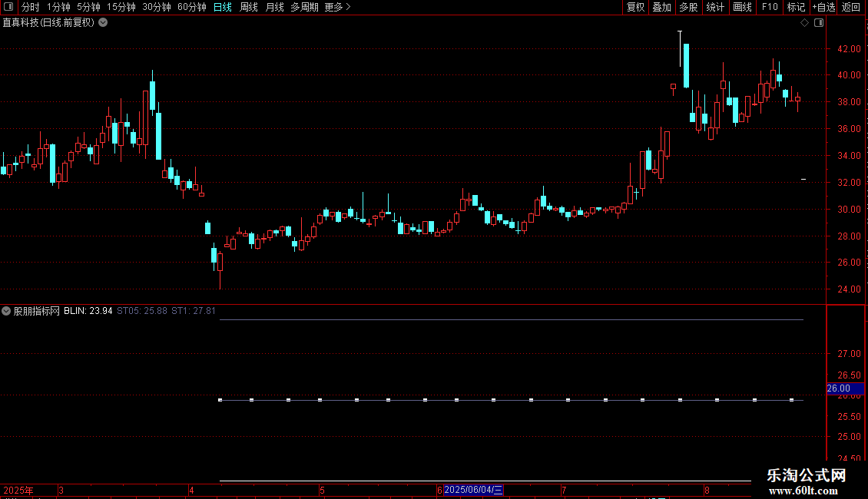Click the panel layout icon at top-left
Screen dimensions: 868x499
(8, 7)
